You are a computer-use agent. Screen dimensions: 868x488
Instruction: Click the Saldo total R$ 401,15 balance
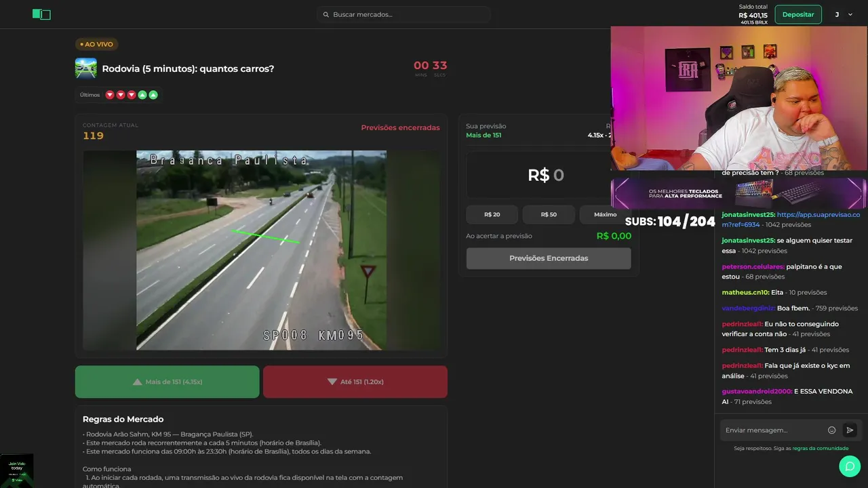753,14
